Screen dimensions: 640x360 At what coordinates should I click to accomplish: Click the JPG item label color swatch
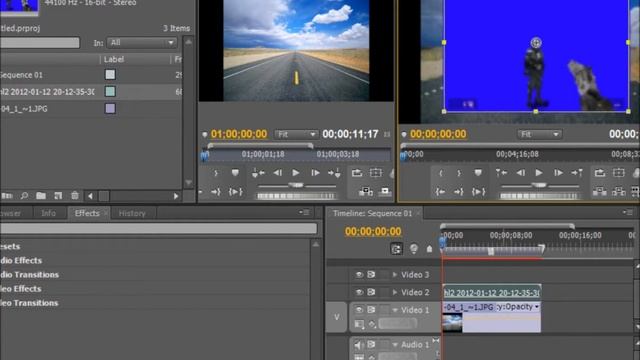(x=110, y=109)
